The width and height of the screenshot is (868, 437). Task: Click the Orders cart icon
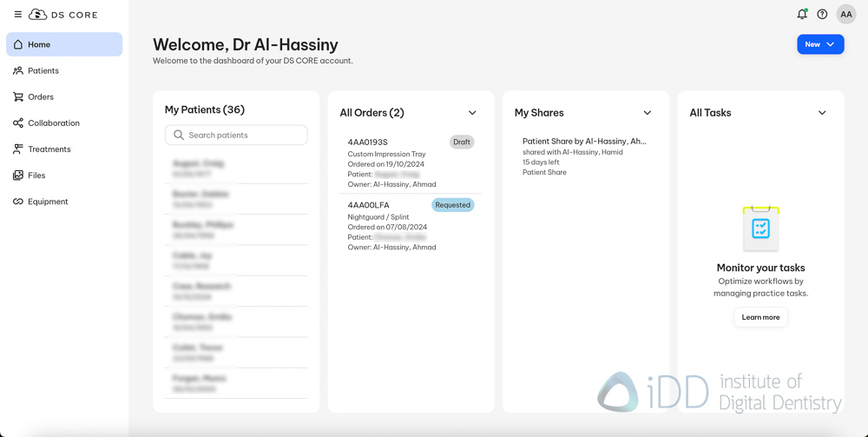click(x=18, y=96)
